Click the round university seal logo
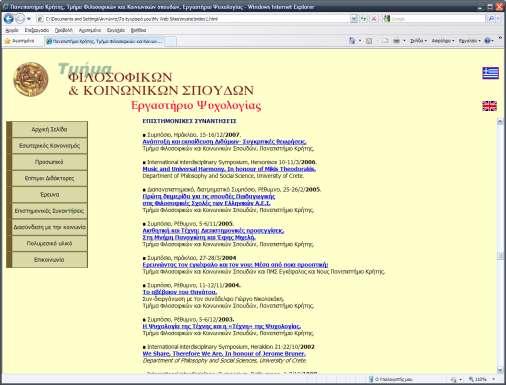Viewport: 506px width, 385px height. click(31, 79)
